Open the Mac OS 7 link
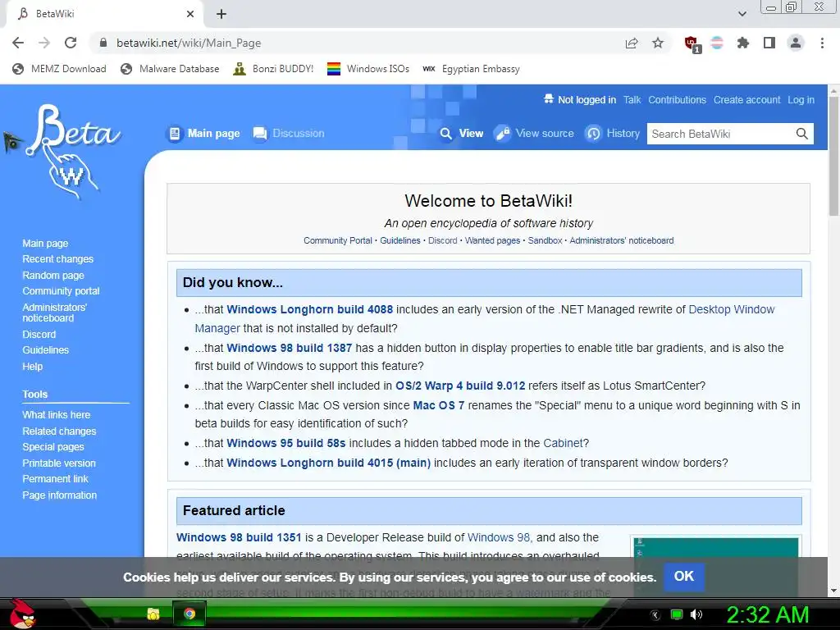Viewport: 840px width, 630px height. pyautogui.click(x=439, y=405)
